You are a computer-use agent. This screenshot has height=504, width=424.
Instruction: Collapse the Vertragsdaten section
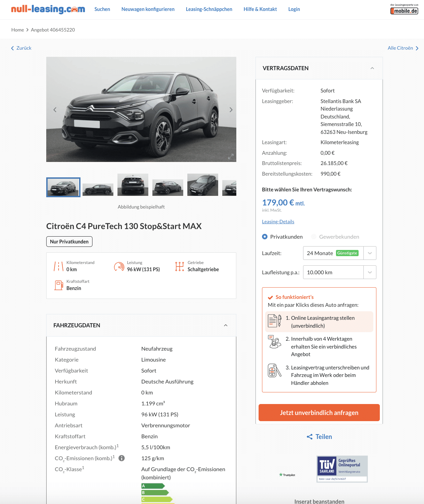click(372, 68)
